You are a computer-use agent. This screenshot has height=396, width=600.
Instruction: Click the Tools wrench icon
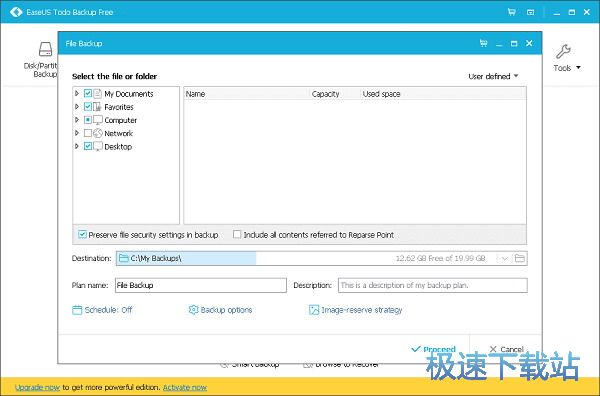click(563, 51)
